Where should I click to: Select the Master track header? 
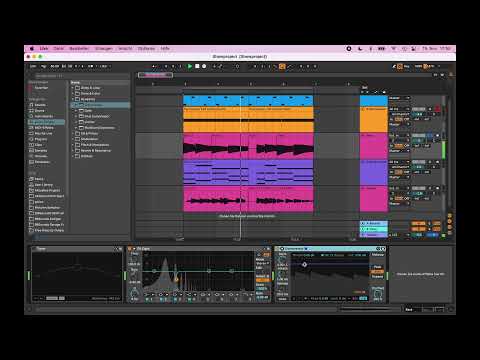(374, 235)
